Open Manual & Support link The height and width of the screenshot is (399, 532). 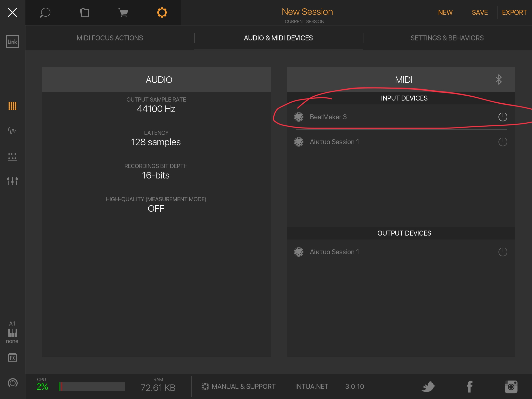coord(243,387)
